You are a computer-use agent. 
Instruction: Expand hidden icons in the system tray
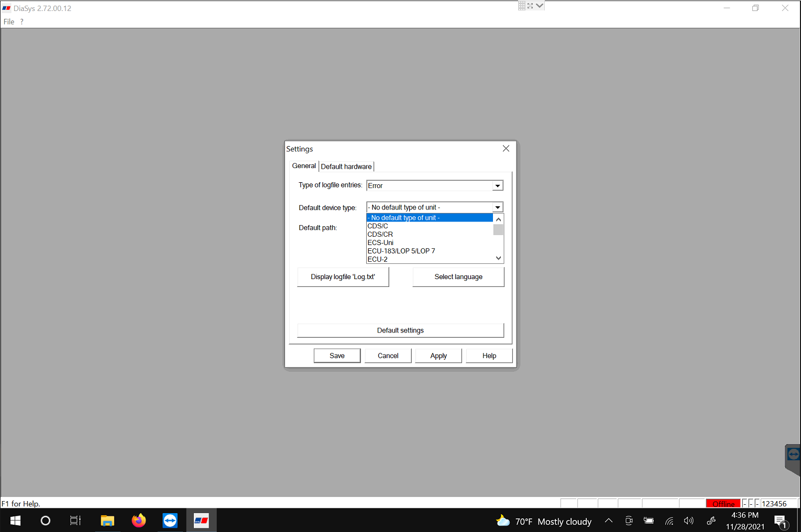[x=608, y=520]
